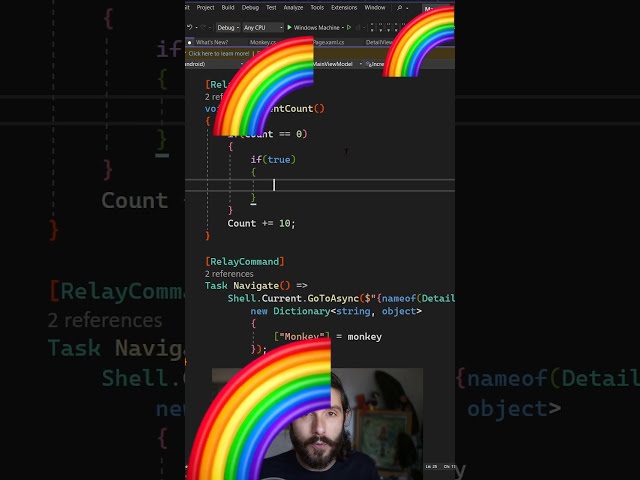Click the 'Count += 10;' statement
Viewport: 640px width, 480px height.
coord(261,223)
